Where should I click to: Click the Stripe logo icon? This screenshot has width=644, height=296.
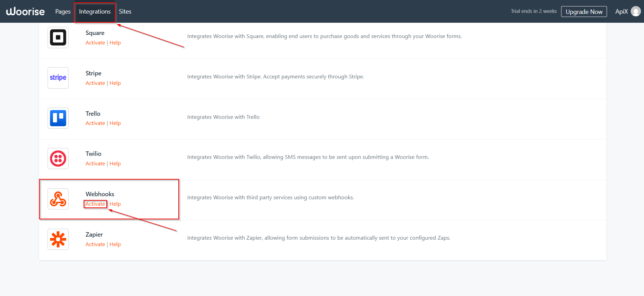click(x=58, y=78)
